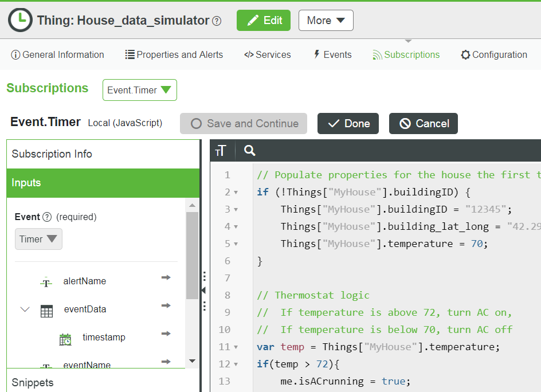Open search in the code editor toolbar
541x392 pixels.
pos(249,151)
